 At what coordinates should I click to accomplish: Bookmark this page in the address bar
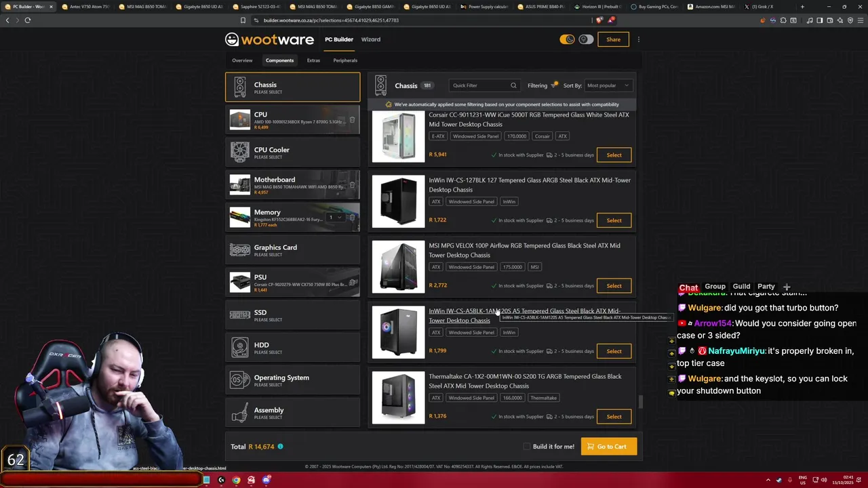pos(243,20)
